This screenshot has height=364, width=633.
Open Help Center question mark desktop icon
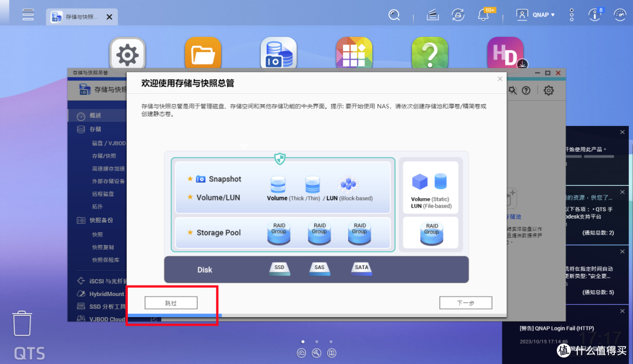click(430, 54)
